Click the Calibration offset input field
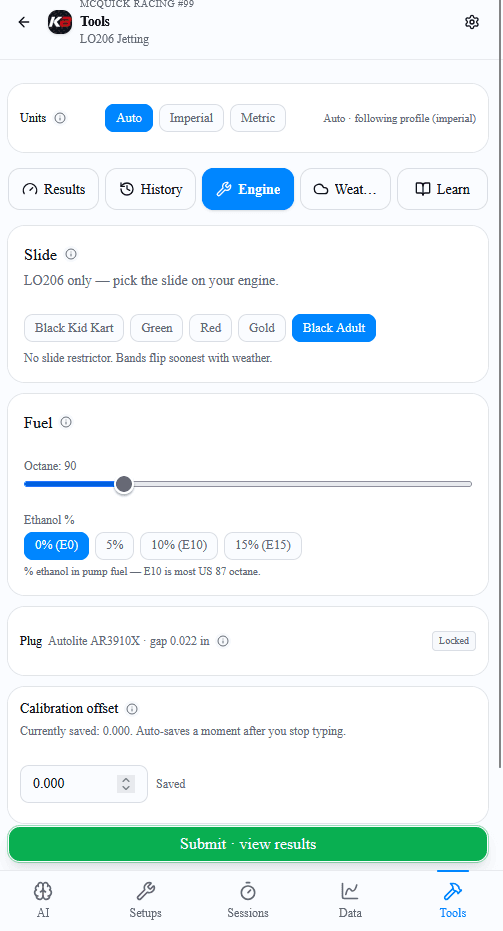This screenshot has width=503, height=931. (x=84, y=784)
